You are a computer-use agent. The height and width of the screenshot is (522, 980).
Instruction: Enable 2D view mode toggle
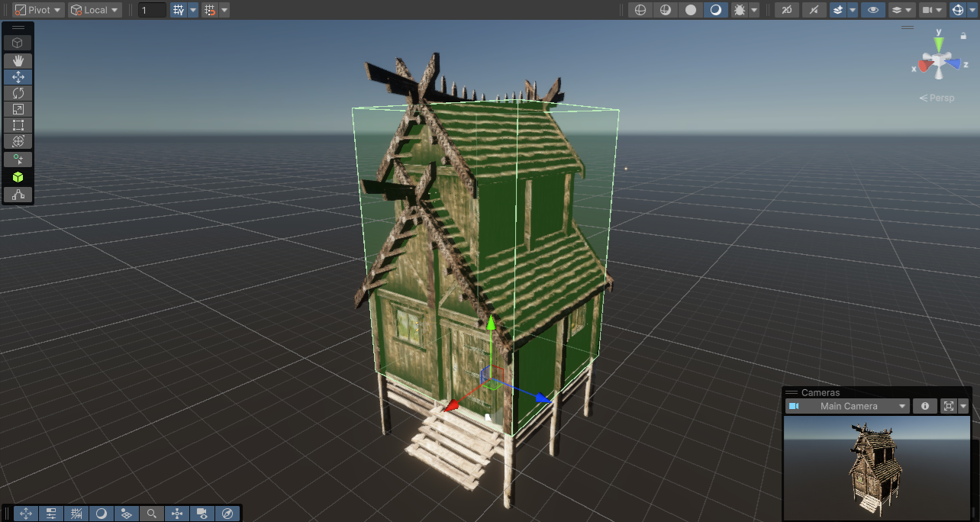(786, 10)
